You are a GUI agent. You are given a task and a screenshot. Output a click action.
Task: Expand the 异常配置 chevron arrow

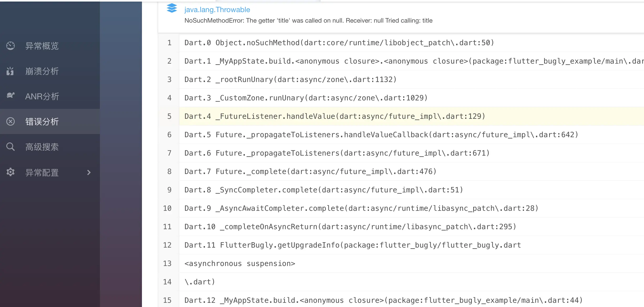click(x=89, y=172)
